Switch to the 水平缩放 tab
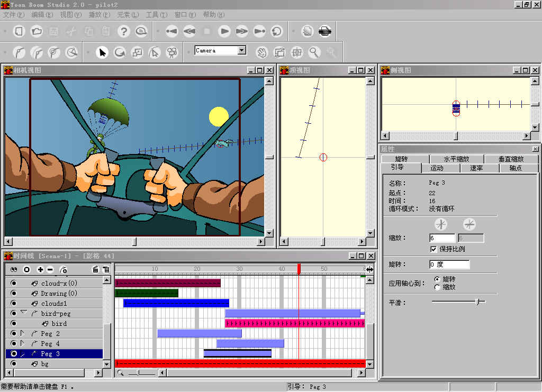Image resolution: width=542 pixels, height=392 pixels. [x=457, y=159]
